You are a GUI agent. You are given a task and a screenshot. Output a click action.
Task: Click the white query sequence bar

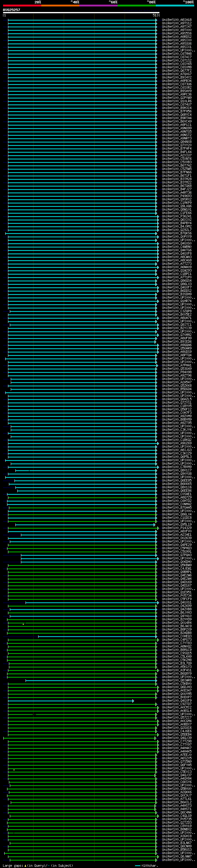(81, 13)
